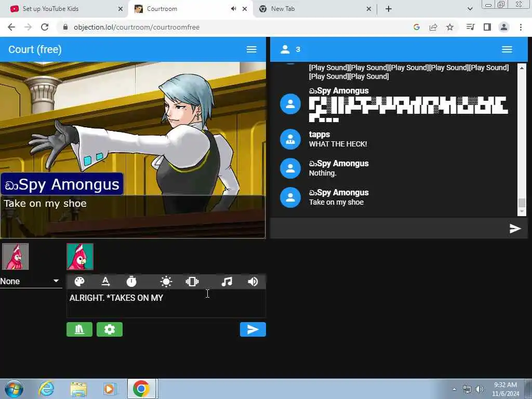This screenshot has width=532, height=399.
Task: Open the music picker
Action: pos(227,282)
